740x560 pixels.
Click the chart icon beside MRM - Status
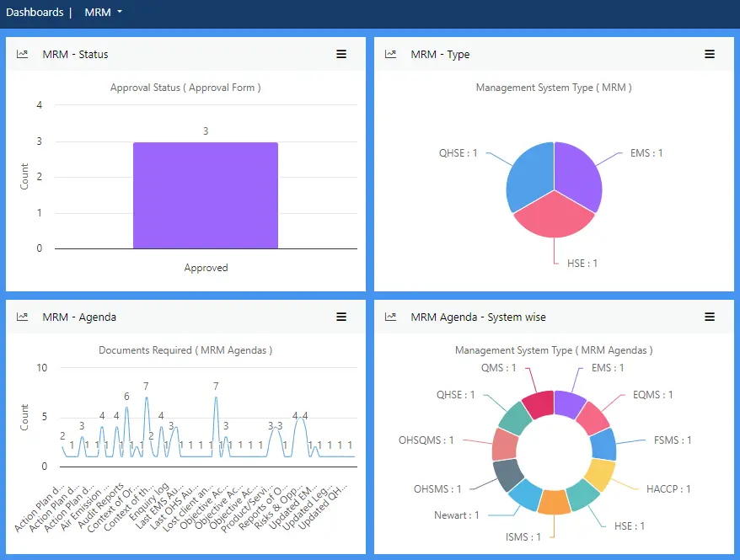23,54
